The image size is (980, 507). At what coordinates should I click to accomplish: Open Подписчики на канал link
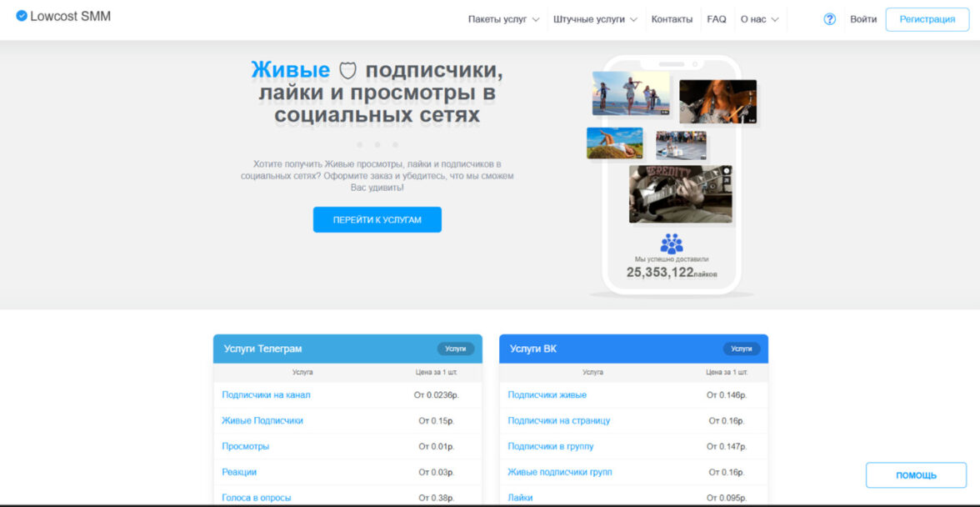coord(267,395)
